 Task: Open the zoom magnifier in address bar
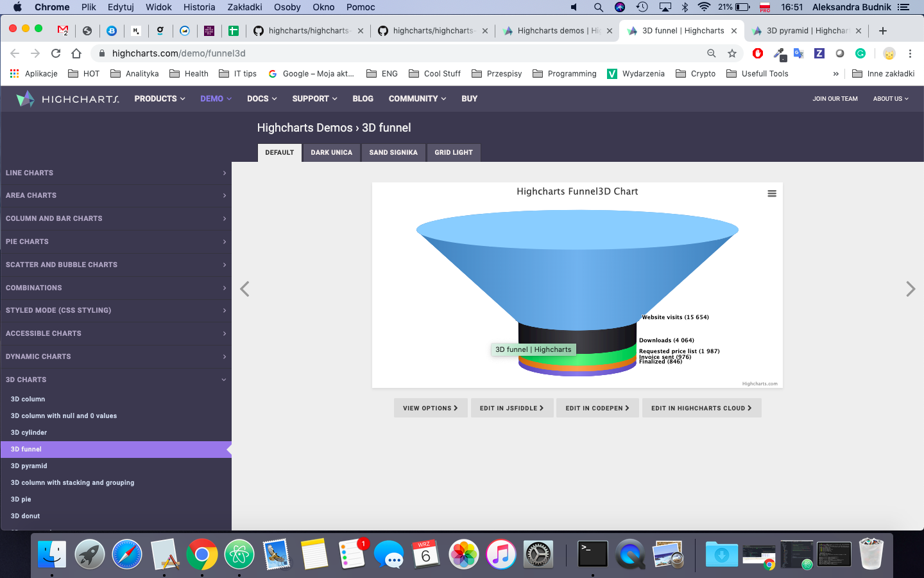(712, 53)
